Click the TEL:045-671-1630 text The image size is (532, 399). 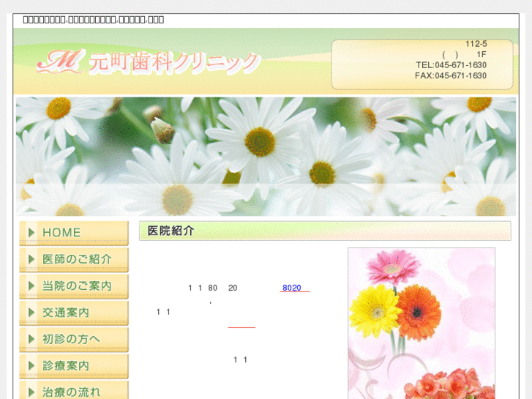(x=452, y=65)
